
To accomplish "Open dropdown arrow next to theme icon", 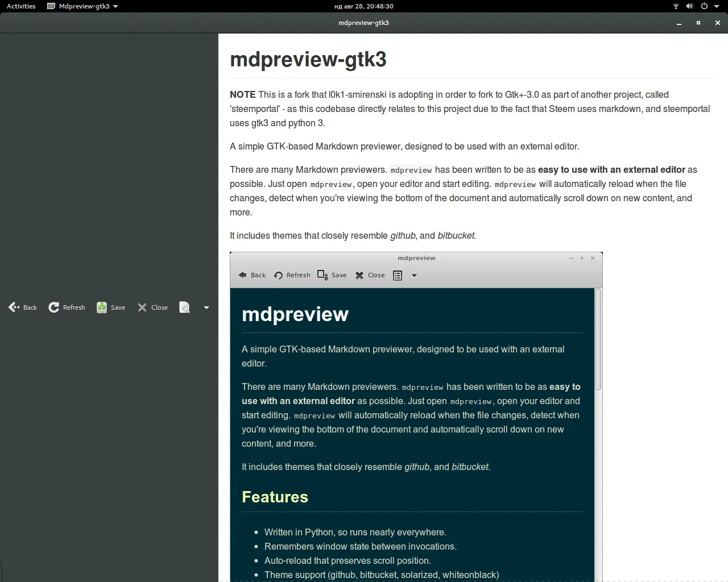I will 206,307.
